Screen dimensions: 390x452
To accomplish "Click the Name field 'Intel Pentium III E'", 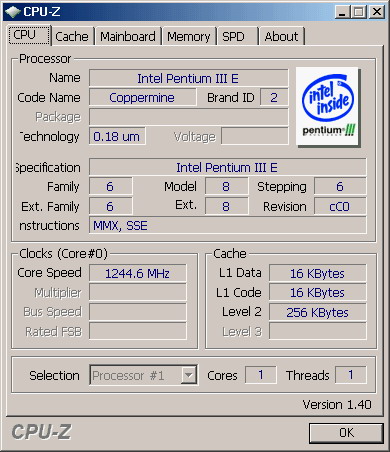I will pyautogui.click(x=188, y=78).
